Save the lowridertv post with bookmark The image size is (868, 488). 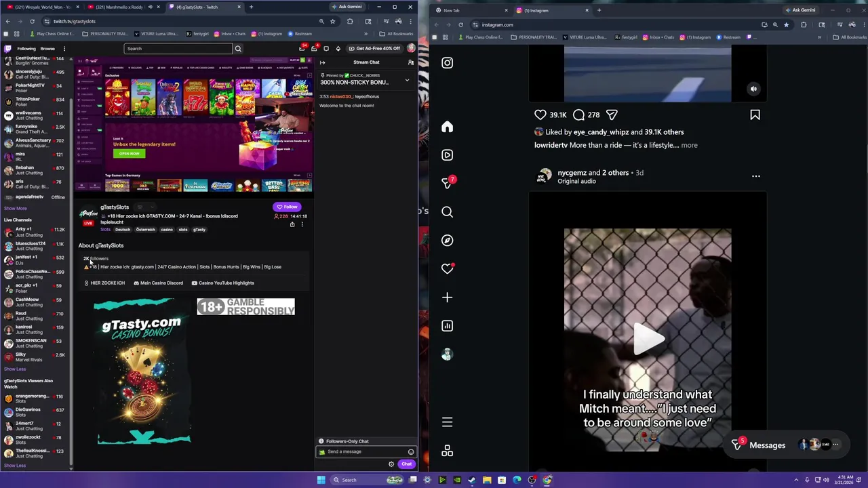[x=755, y=115]
